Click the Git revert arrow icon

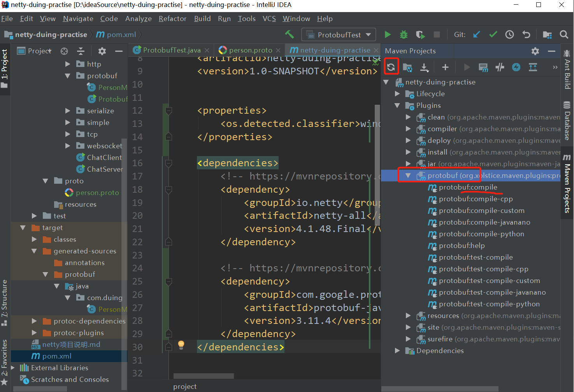point(526,35)
